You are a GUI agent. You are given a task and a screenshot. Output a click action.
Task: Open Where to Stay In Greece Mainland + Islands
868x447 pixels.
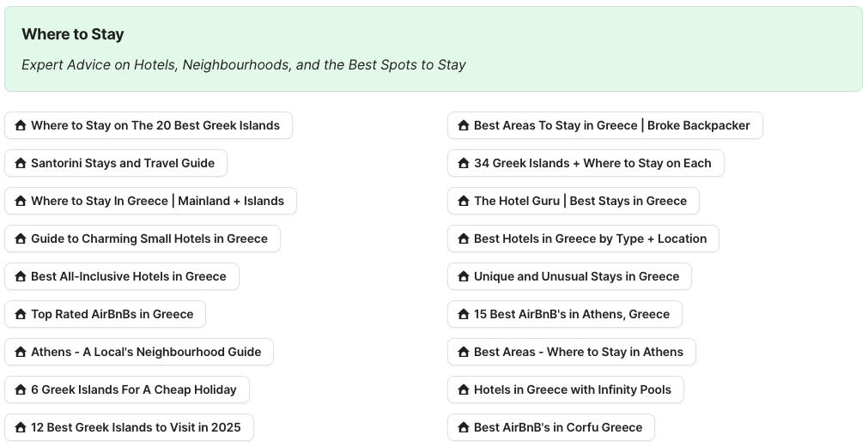click(x=157, y=201)
